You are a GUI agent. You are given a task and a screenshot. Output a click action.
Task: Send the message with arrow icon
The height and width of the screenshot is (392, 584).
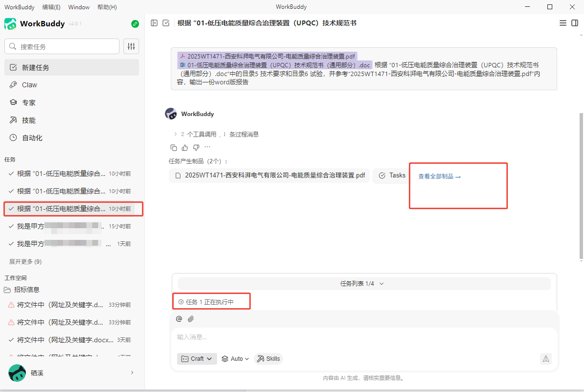click(545, 359)
